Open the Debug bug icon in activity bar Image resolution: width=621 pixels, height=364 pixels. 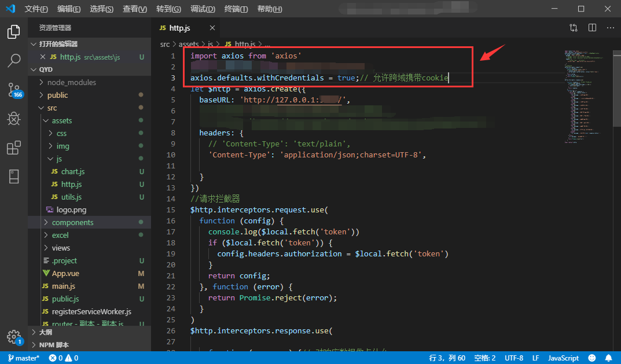pos(14,119)
